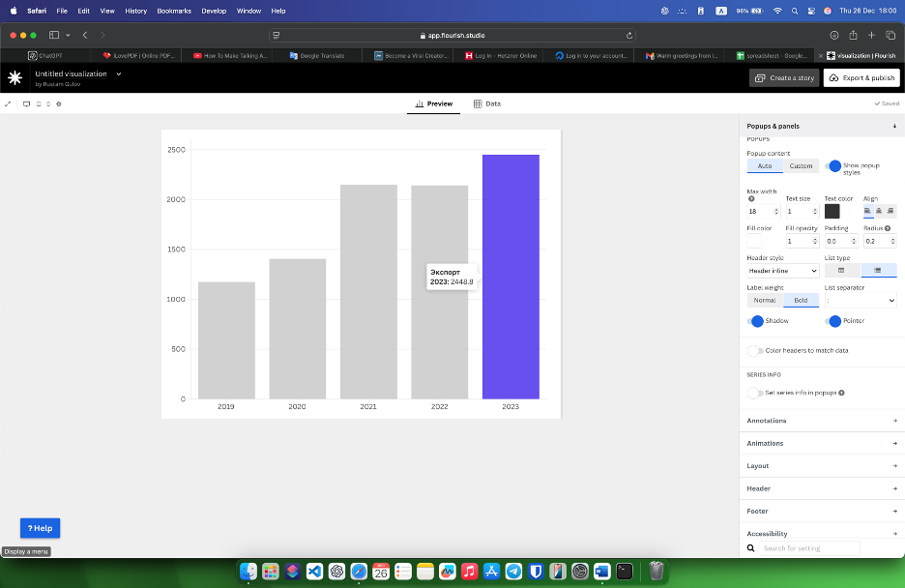Click the Max width number field

pos(764,211)
